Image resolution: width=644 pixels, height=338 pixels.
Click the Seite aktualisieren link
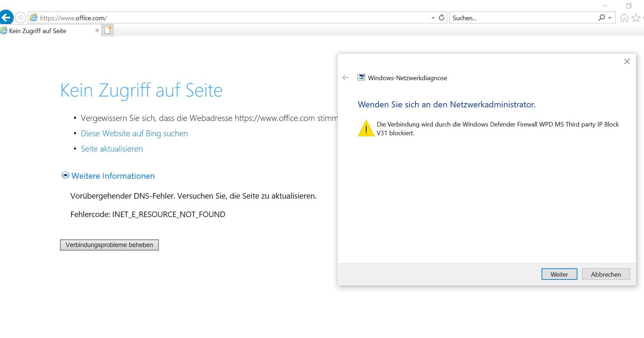pos(112,149)
